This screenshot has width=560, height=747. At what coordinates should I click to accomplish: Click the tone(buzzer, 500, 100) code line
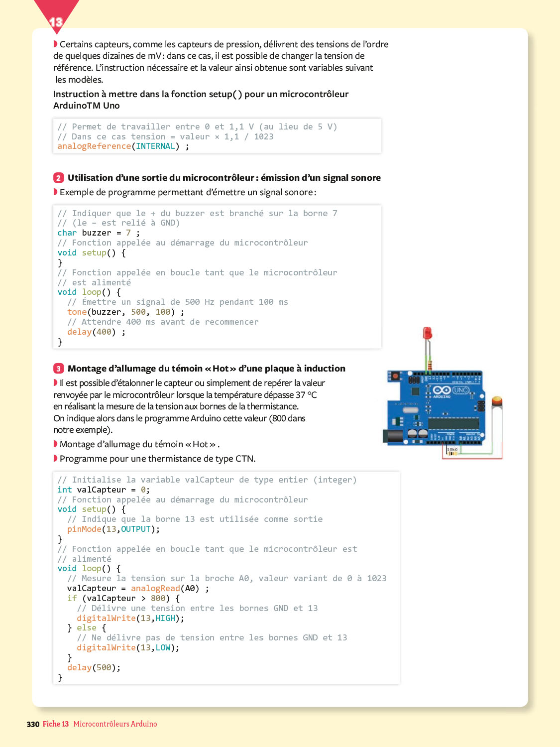pyautogui.click(x=125, y=312)
